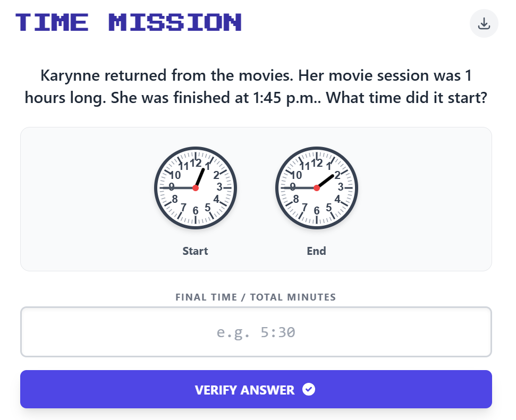This screenshot has width=516, height=420.
Task: Click the red center dot of Start clock
Action: pyautogui.click(x=196, y=188)
